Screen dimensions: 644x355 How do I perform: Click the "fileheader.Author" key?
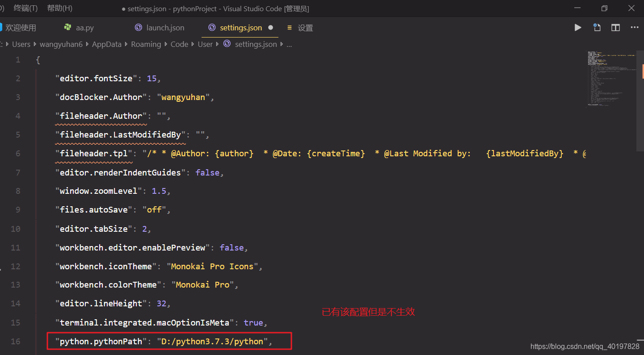[101, 116]
